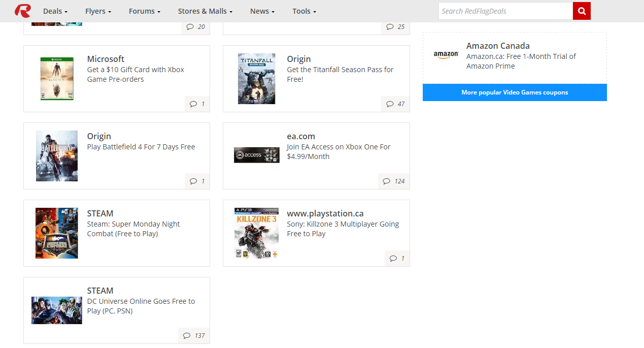
Task: Open the DC Universe Online thumbnail
Action: coord(57,310)
